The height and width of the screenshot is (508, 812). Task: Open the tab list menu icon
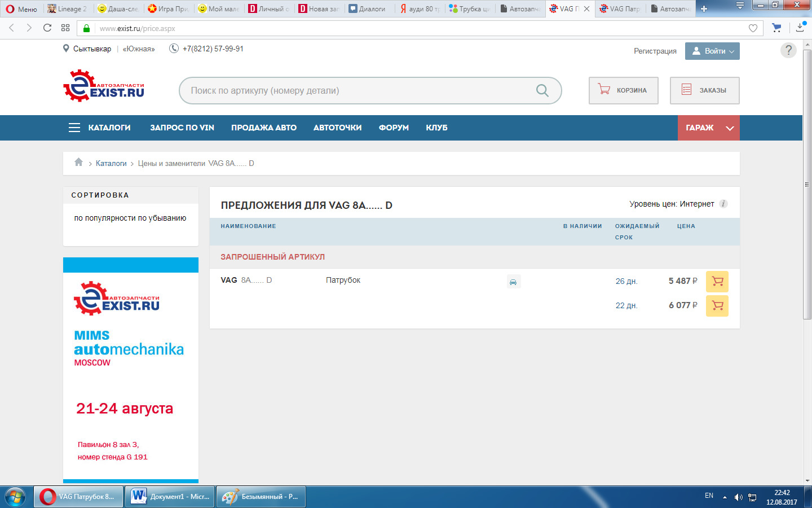point(740,6)
